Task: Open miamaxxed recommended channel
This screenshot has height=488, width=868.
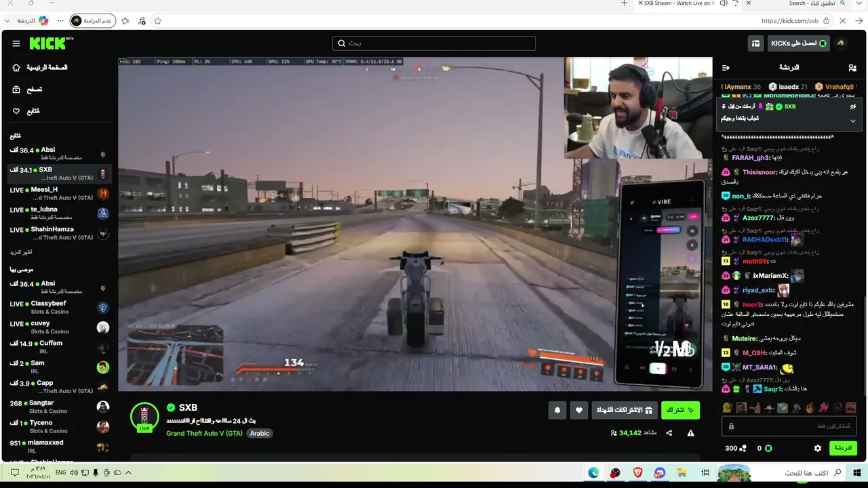Action: 59,447
